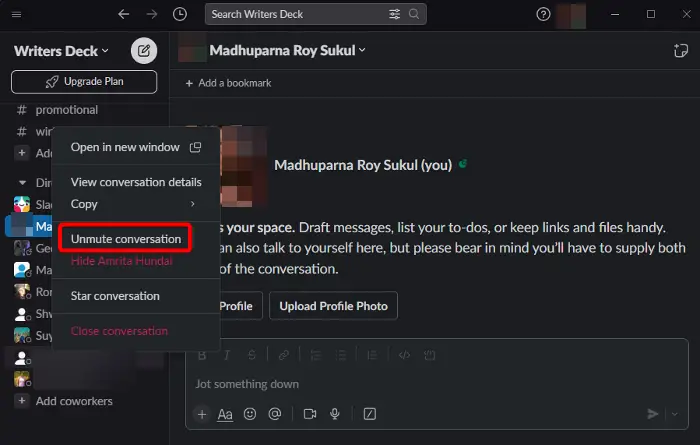Open the hamburger menu icon
The height and width of the screenshot is (445, 700).
[x=17, y=15]
